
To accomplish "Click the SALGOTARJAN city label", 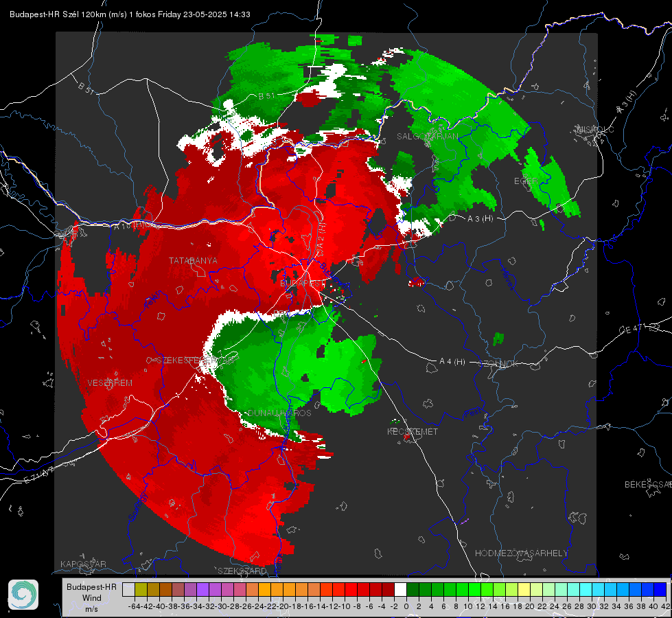I will click(x=427, y=137).
